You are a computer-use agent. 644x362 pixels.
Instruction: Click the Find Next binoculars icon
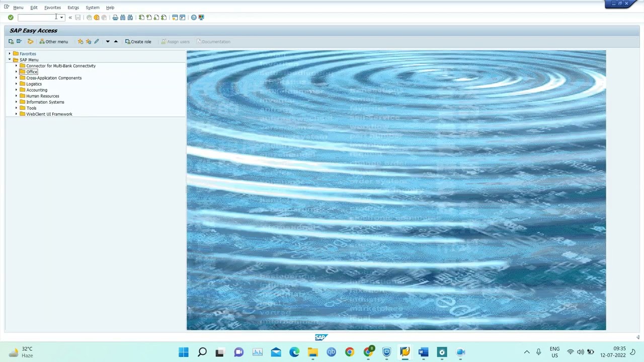coord(130,18)
